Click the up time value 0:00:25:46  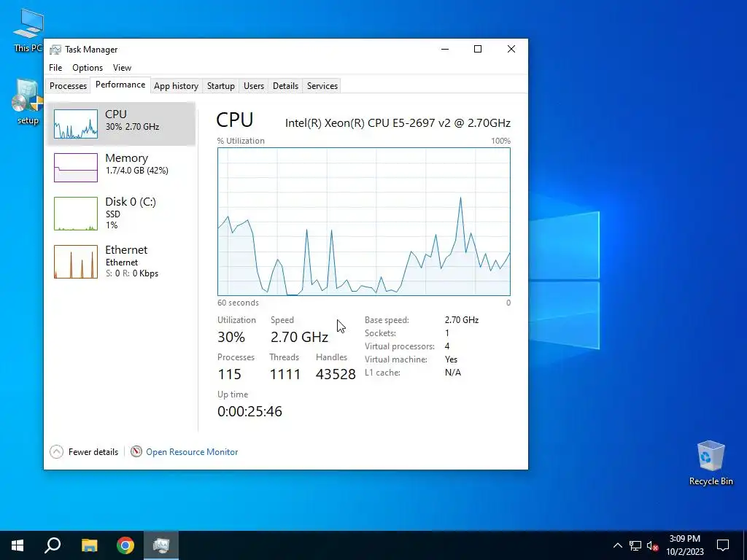249,411
